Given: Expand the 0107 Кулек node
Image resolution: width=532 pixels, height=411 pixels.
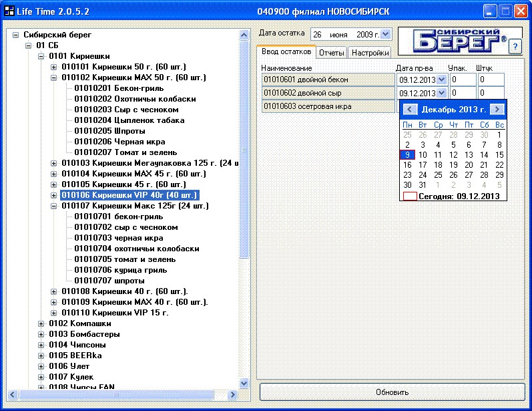Looking at the screenshot, I should pos(41,377).
